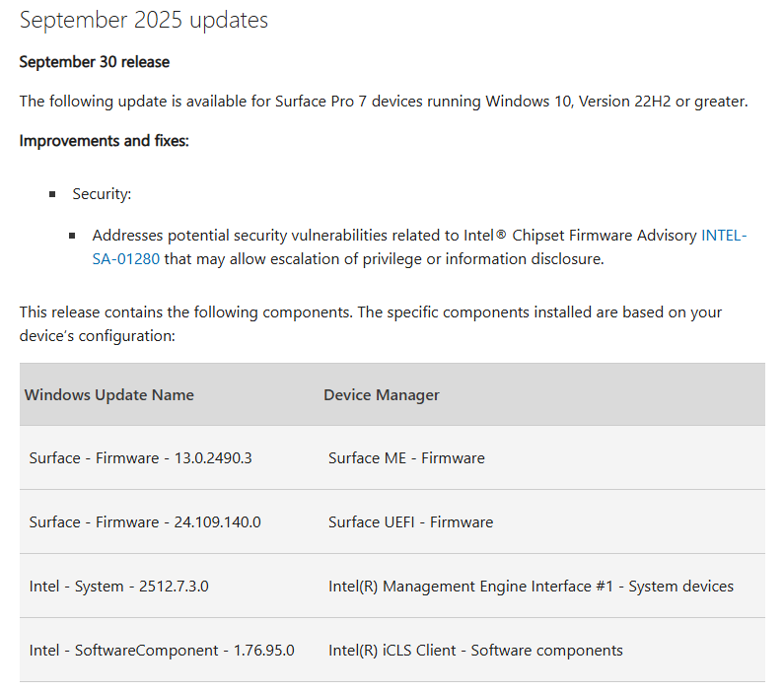Select the Surface ME - Firmware cell
This screenshot has width=784, height=692.
[406, 458]
